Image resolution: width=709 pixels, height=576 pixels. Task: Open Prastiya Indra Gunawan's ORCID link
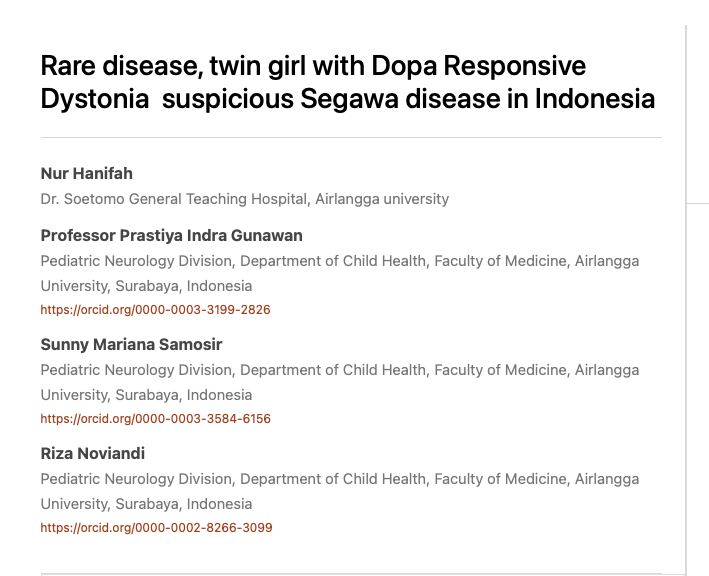tap(155, 310)
